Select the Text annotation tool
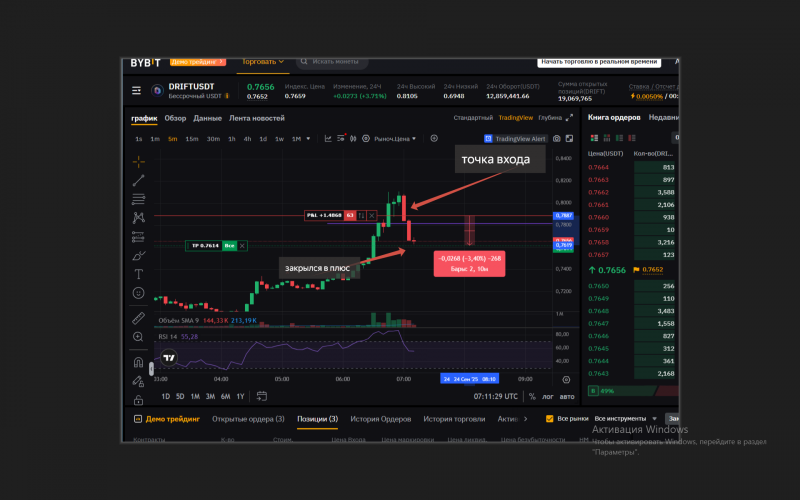The width and height of the screenshot is (800, 500). [138, 274]
